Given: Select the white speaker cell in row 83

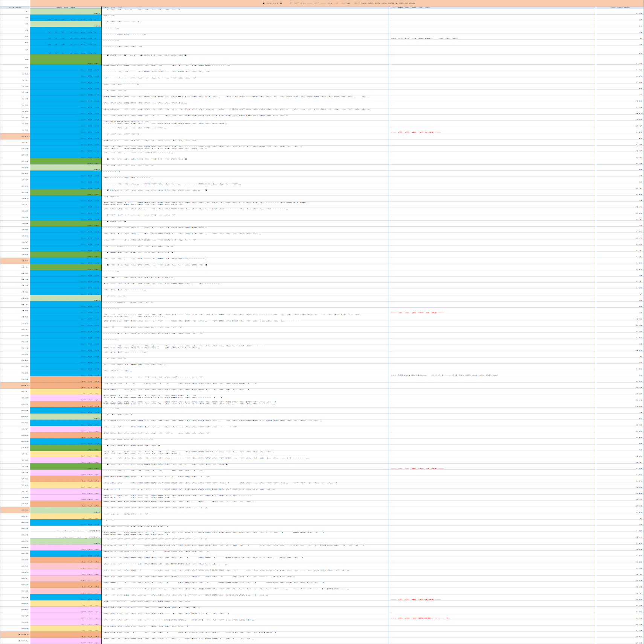Looking at the screenshot, I should tap(66, 529).
